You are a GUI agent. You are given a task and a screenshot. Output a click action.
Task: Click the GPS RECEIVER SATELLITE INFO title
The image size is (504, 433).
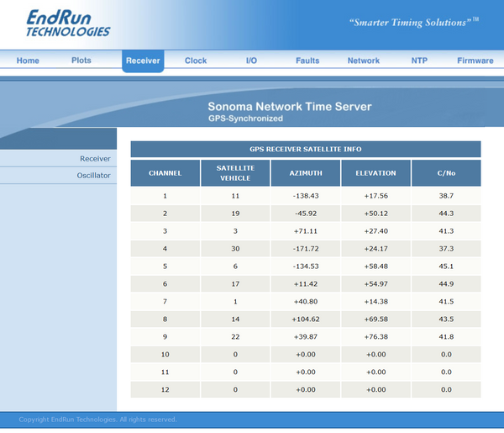coord(306,150)
